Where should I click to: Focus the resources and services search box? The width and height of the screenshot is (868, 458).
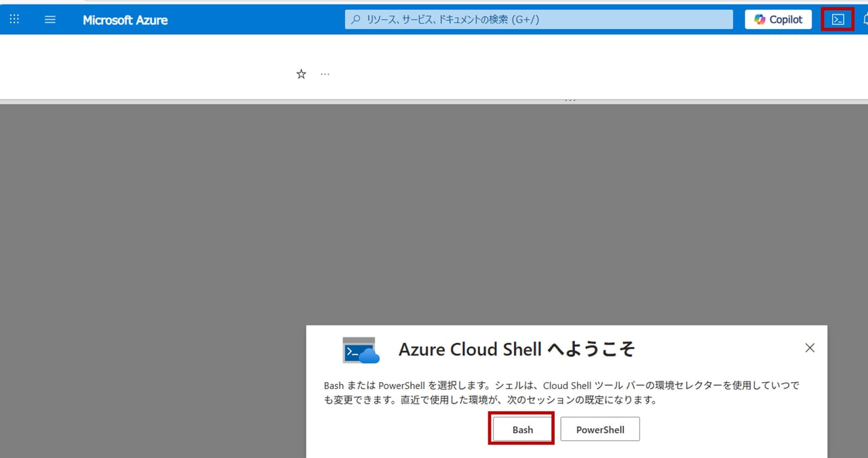(542, 20)
